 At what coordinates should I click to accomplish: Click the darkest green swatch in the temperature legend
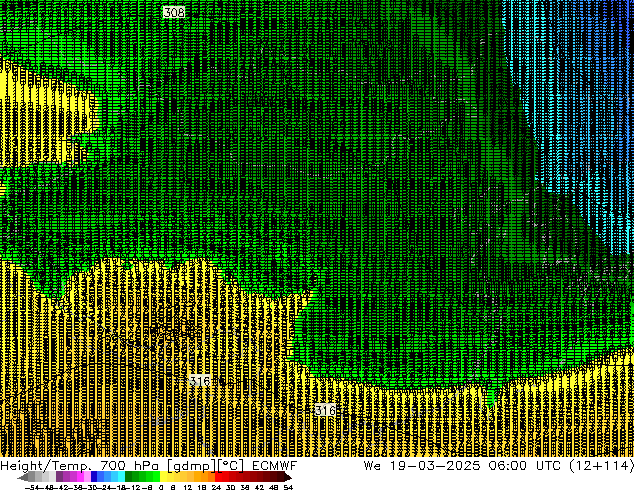click(128, 477)
